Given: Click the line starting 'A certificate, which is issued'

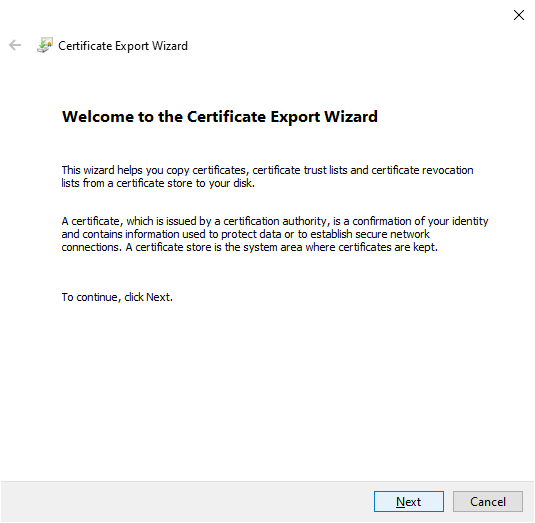Looking at the screenshot, I should tap(275, 221).
